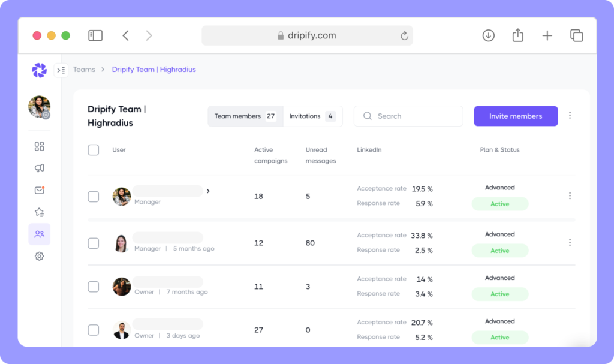Click the active campaigns value 27
The width and height of the screenshot is (614, 364).
coord(259,330)
